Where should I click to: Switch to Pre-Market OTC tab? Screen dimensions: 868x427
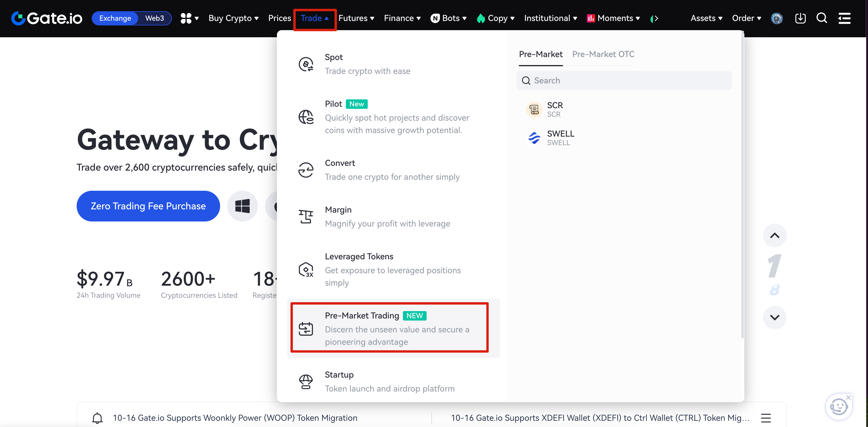pyautogui.click(x=603, y=54)
